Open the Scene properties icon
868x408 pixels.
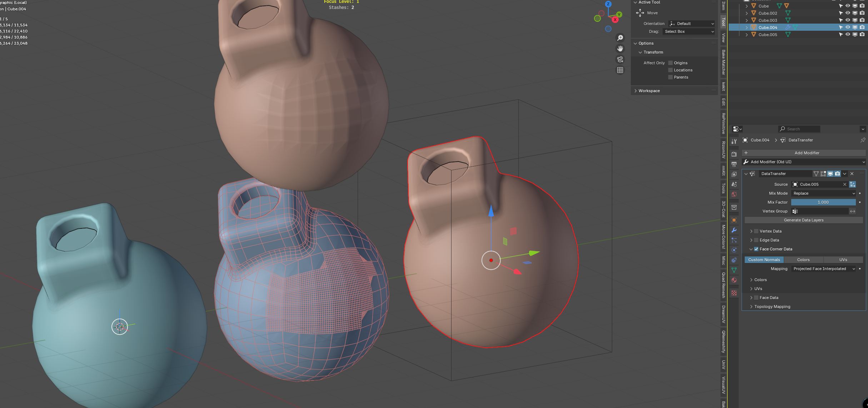coord(734,184)
